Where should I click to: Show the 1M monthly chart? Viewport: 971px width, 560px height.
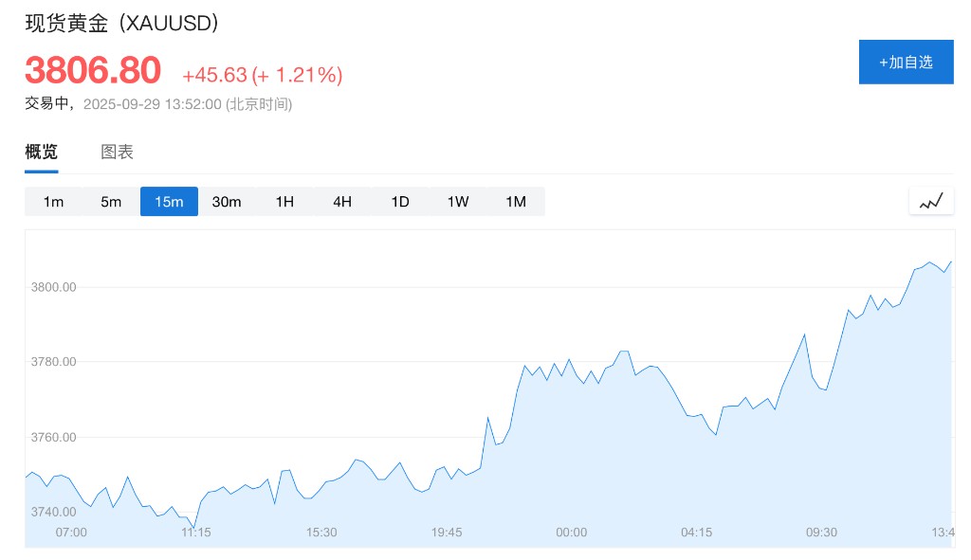coord(516,202)
